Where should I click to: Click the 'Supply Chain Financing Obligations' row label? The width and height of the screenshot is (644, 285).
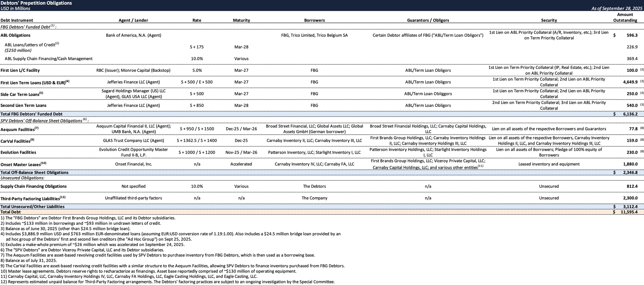[x=33, y=186]
